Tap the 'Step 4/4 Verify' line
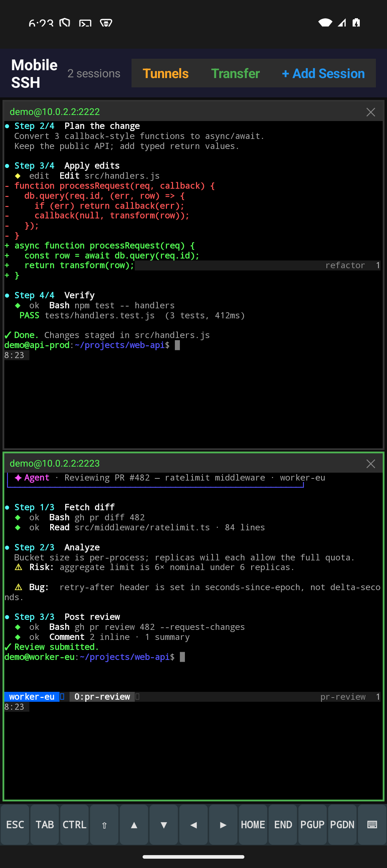The image size is (387, 868). tap(50, 295)
